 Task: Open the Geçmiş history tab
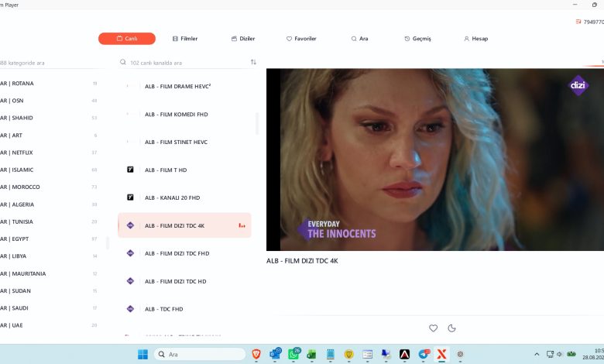(x=417, y=39)
